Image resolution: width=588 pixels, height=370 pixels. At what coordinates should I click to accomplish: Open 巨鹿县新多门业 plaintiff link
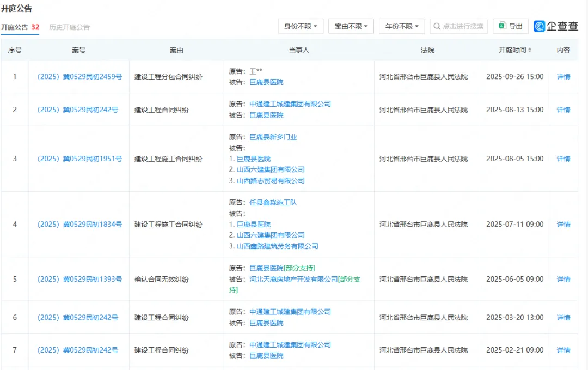273,137
